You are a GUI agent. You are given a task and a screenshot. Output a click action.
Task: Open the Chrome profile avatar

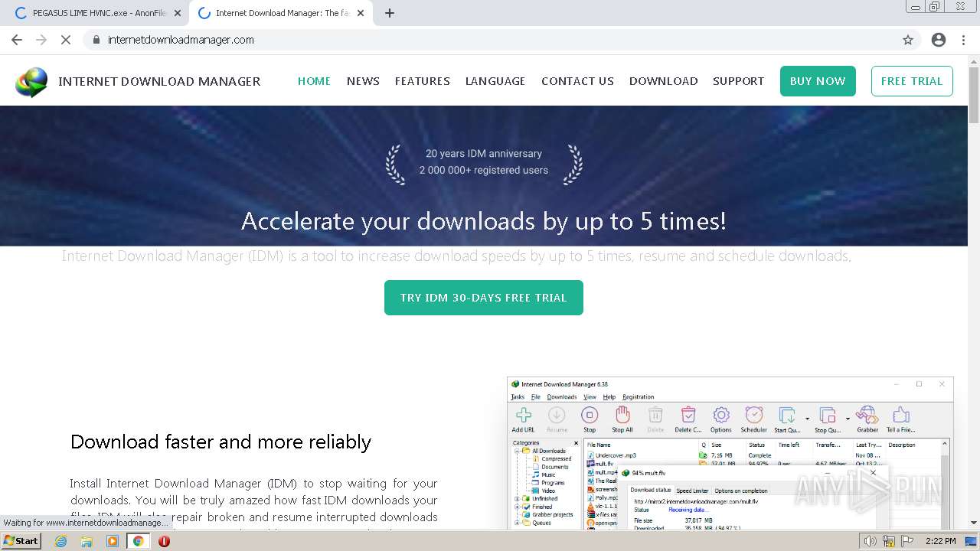tap(939, 40)
